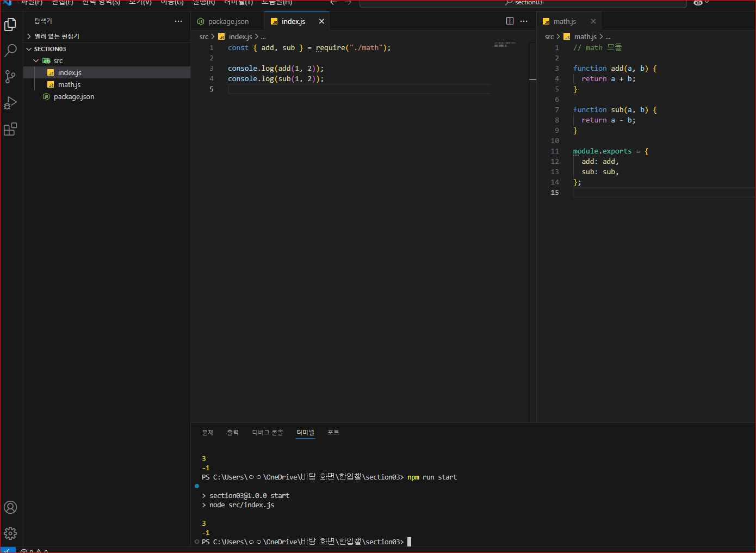Switch to the 포트 panel tab
Screen dimensions: 756x553
[x=333, y=433]
